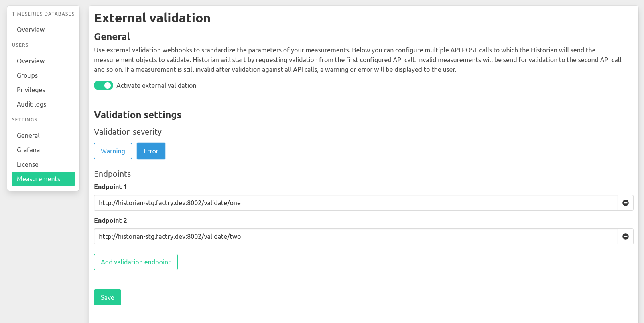Click the Validation settings heading
The image size is (644, 323).
[x=138, y=115]
